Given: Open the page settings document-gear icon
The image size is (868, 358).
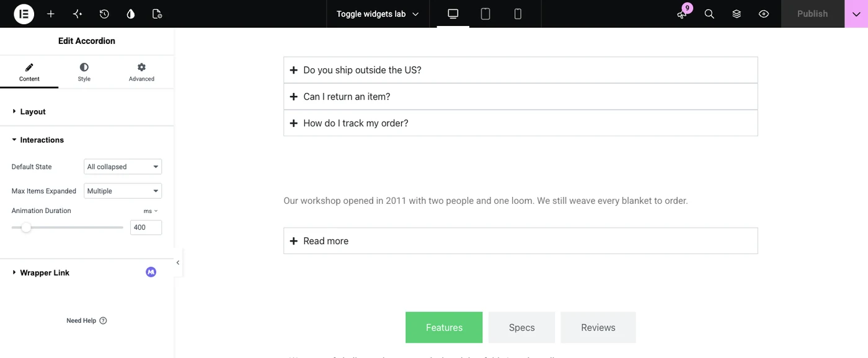Looking at the screenshot, I should click(157, 14).
